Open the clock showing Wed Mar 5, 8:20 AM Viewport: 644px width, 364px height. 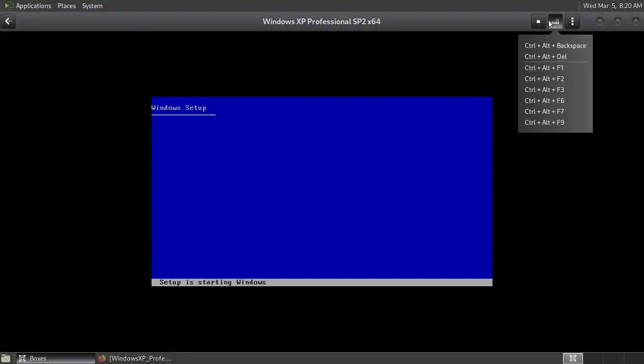613,6
